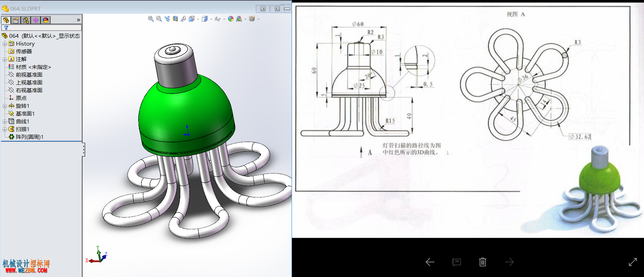Switch to FeatureManager design tree tab
The width and height of the screenshot is (644, 277).
6,20
